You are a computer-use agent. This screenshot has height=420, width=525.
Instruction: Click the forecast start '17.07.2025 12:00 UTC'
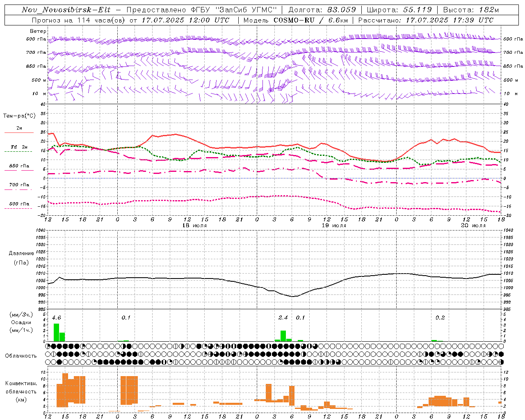click(x=185, y=20)
